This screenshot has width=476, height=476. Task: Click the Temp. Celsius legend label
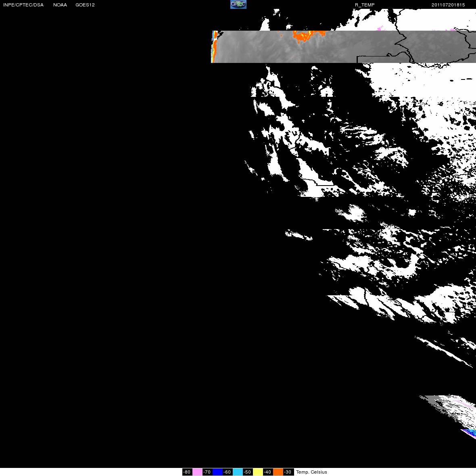point(311,472)
